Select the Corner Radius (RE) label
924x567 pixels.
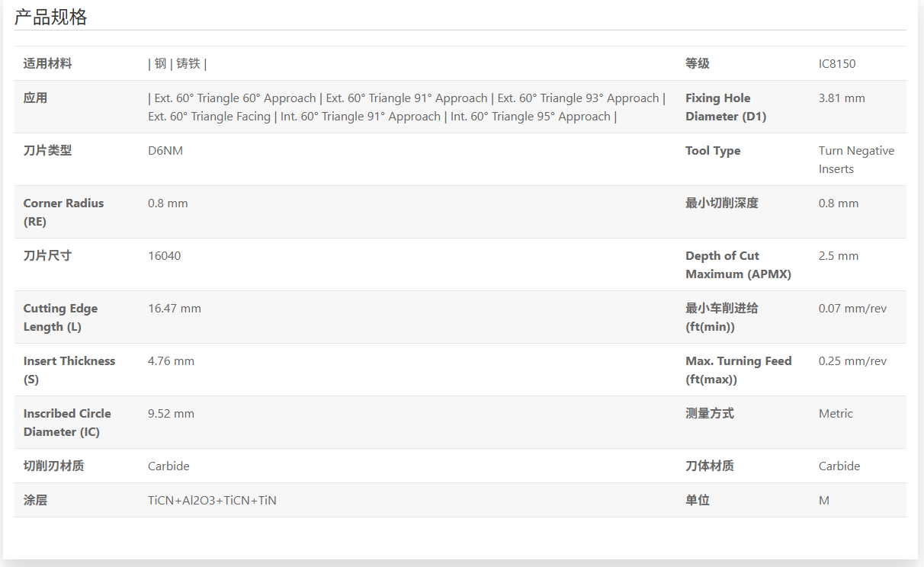[63, 213]
